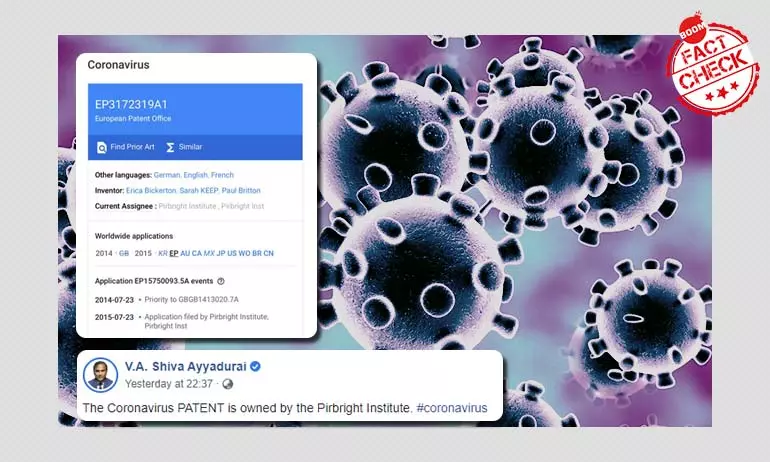Select the US worldwide application
Screen dimensions: 770x462
(x=232, y=253)
